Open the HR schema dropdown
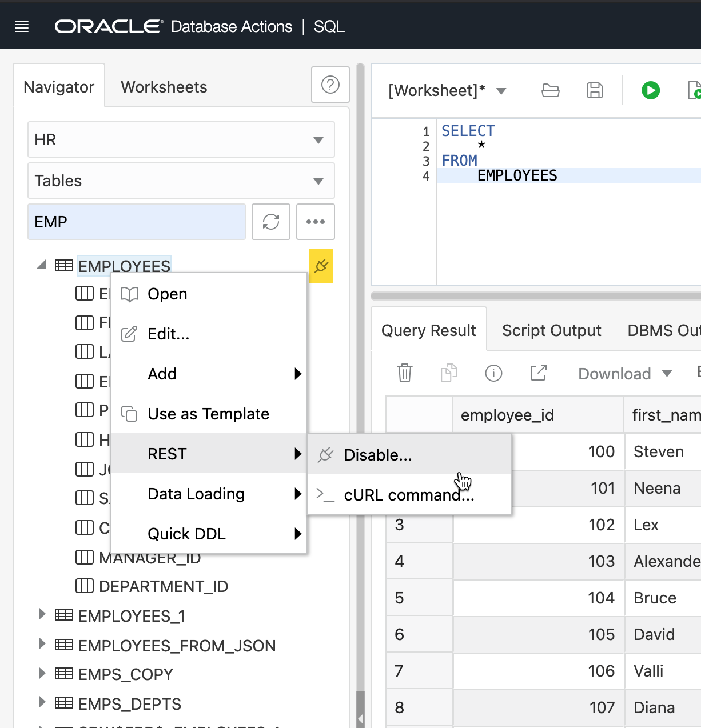 181,139
